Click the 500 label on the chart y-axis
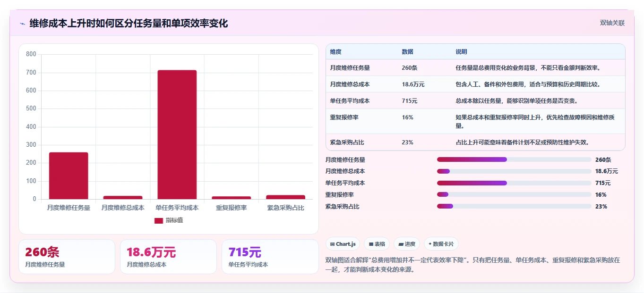The height and width of the screenshot is (293, 644). (31, 109)
